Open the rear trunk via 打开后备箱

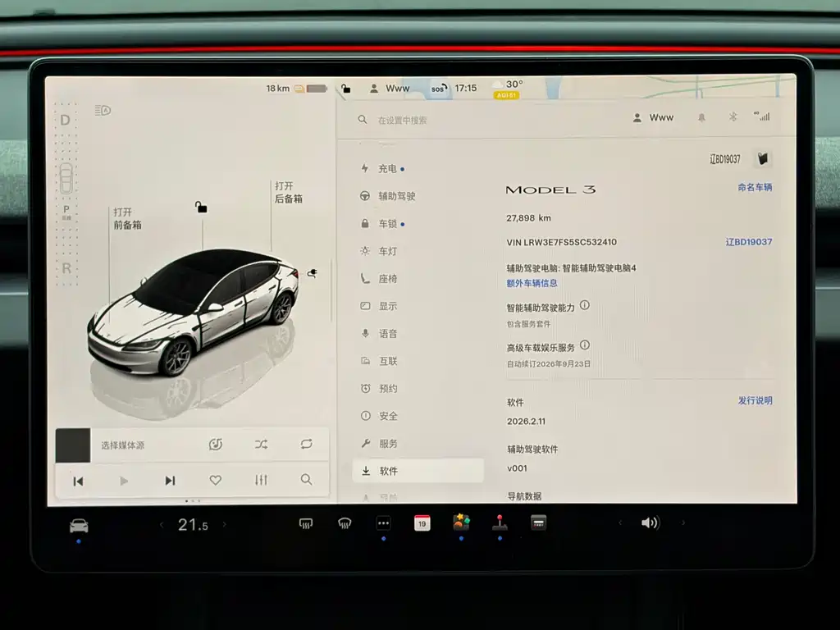[288, 192]
